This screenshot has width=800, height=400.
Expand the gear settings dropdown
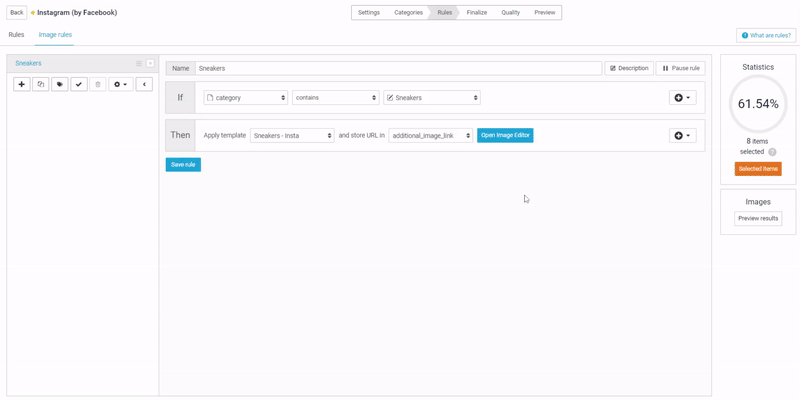click(x=120, y=84)
